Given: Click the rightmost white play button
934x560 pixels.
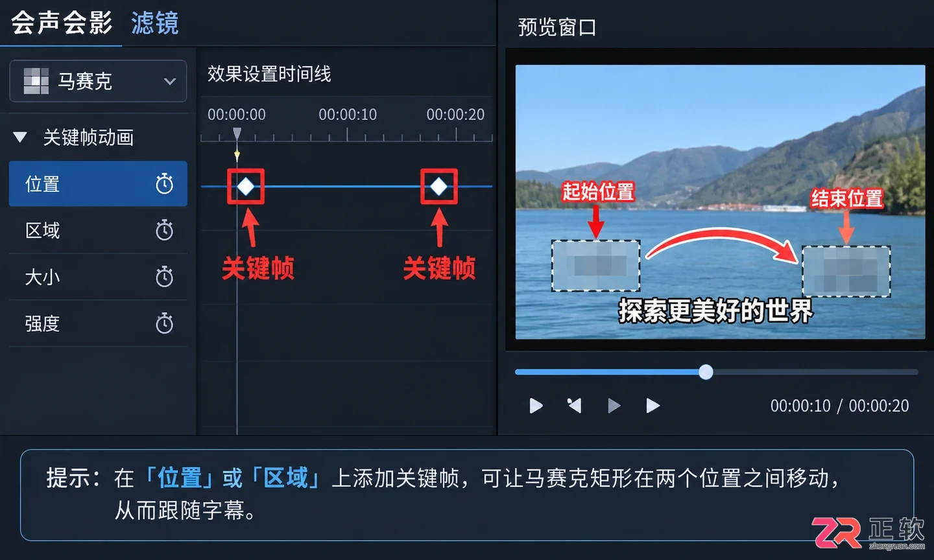Looking at the screenshot, I should pyautogui.click(x=653, y=406).
